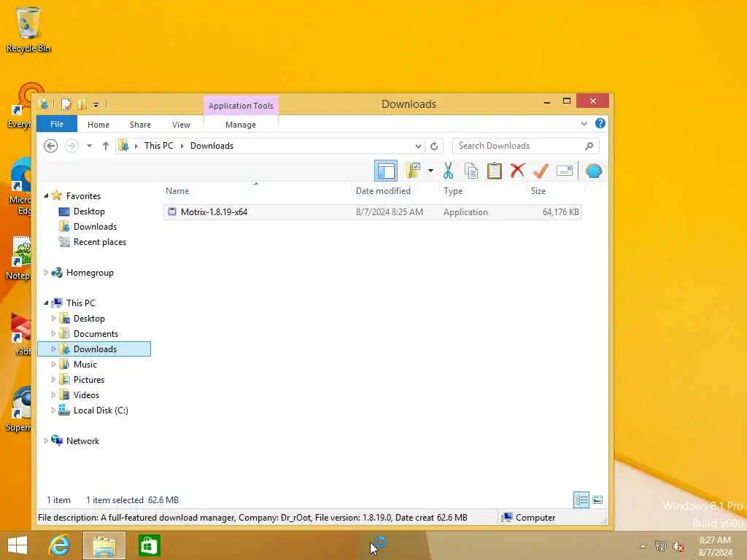747x560 pixels.
Task: Select Videos under This PC
Action: click(86, 394)
